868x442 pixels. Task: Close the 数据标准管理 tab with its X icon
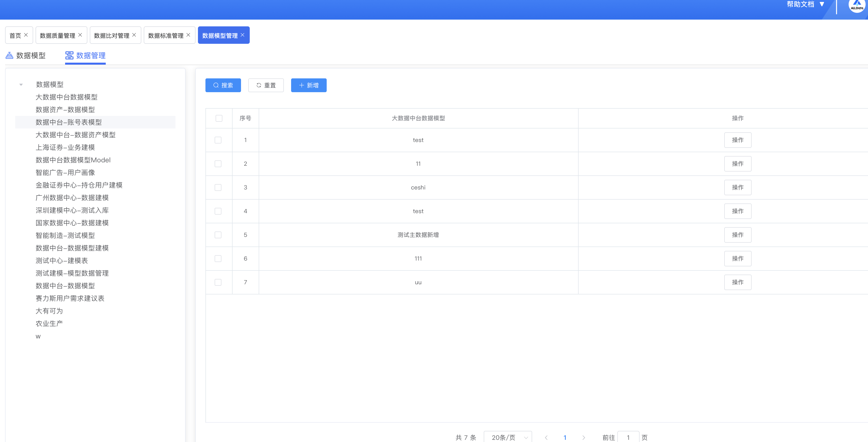pyautogui.click(x=188, y=35)
